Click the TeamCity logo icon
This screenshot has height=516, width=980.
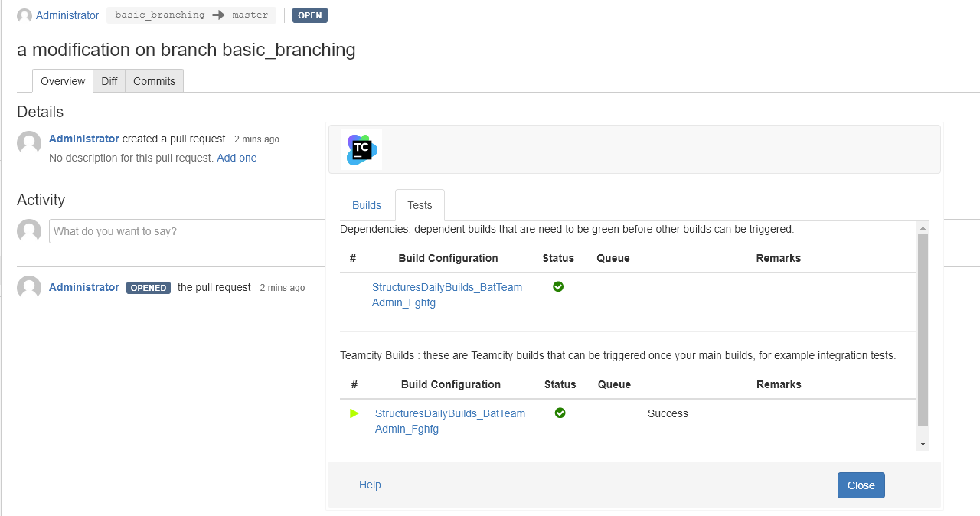(361, 149)
